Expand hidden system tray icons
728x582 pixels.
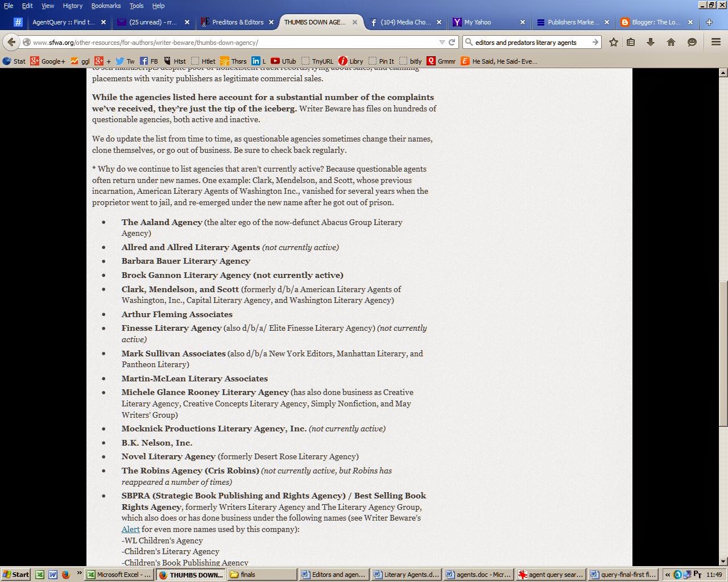[x=668, y=575]
